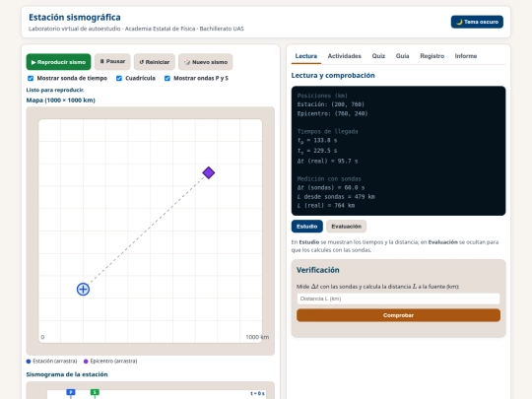Toggle Mostrar ondas P y S checkbox

167,79
